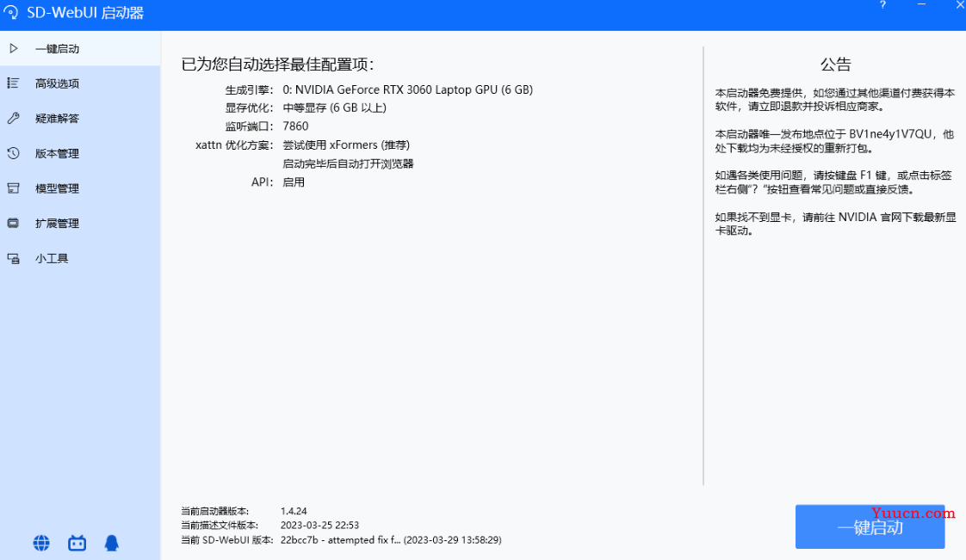Open the 小工具 sidebar tab
This screenshot has height=560, width=966.
point(80,258)
